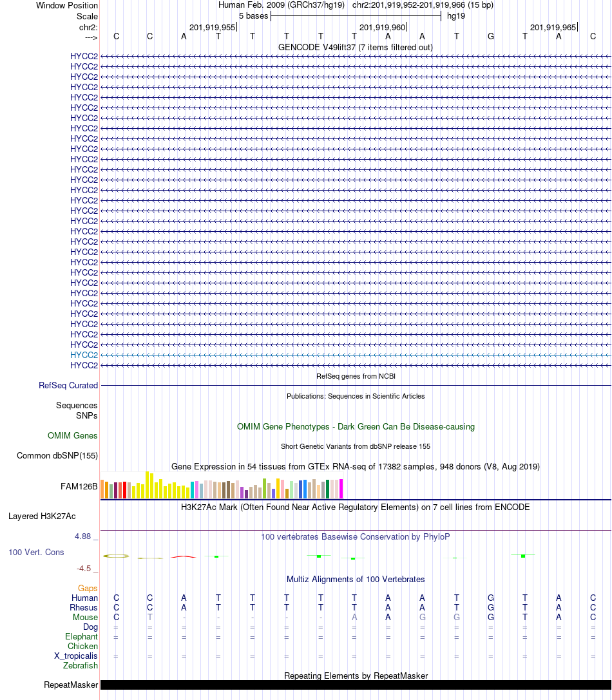Open 'Short Genetic Variants from dbSNP release 155'

coord(356,446)
